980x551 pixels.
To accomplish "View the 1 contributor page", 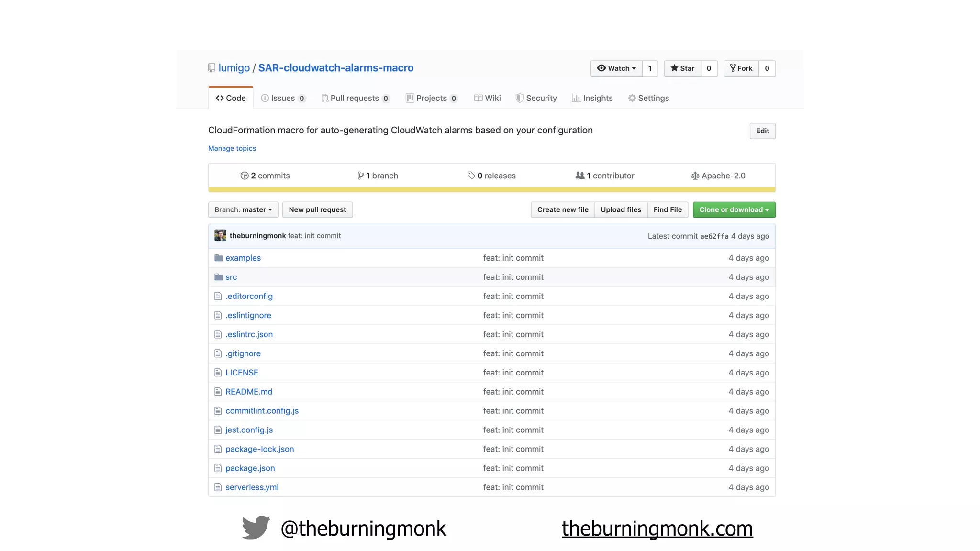I will tap(605, 176).
